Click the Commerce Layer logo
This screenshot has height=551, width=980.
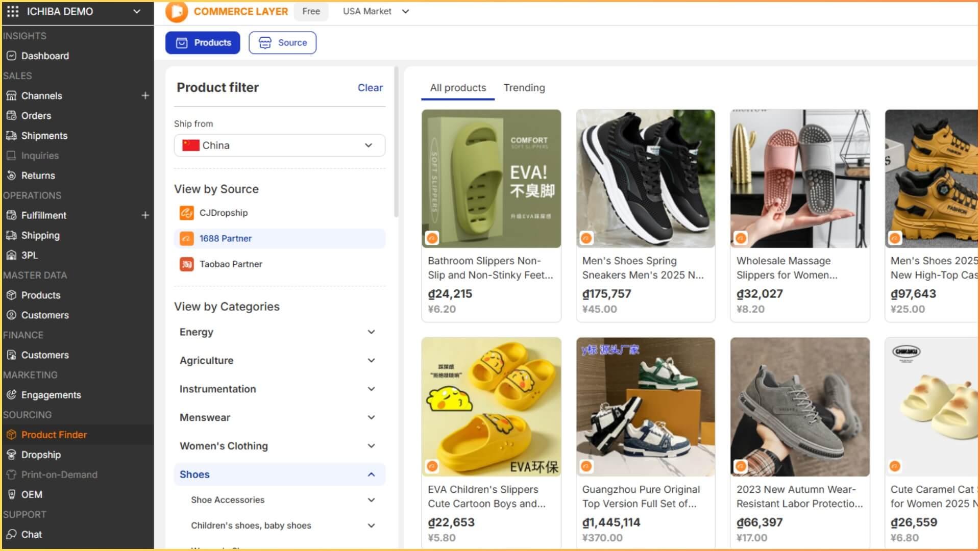tap(177, 11)
